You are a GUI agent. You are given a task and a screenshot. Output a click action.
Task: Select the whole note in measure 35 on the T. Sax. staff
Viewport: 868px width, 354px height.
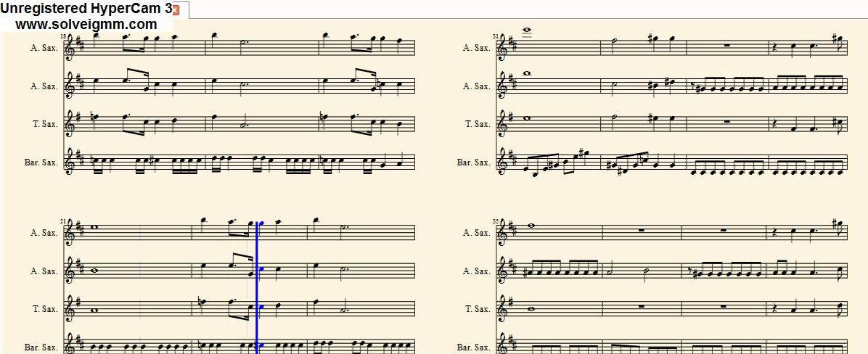tap(531, 309)
